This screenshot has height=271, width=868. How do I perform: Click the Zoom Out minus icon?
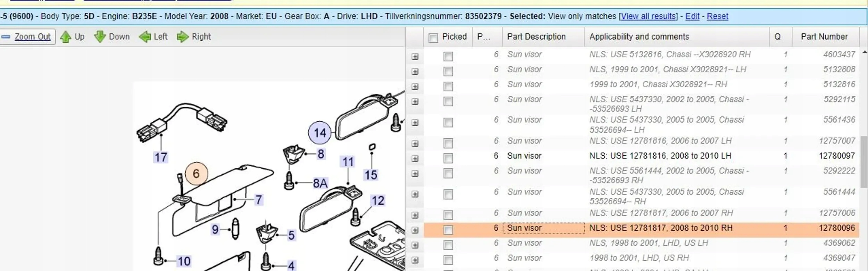click(x=6, y=37)
